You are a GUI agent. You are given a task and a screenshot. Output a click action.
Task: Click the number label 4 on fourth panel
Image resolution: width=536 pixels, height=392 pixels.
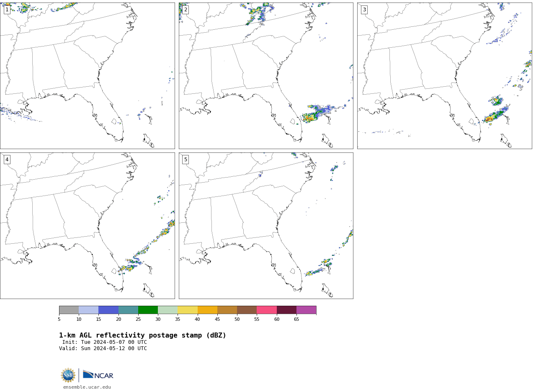point(7,160)
